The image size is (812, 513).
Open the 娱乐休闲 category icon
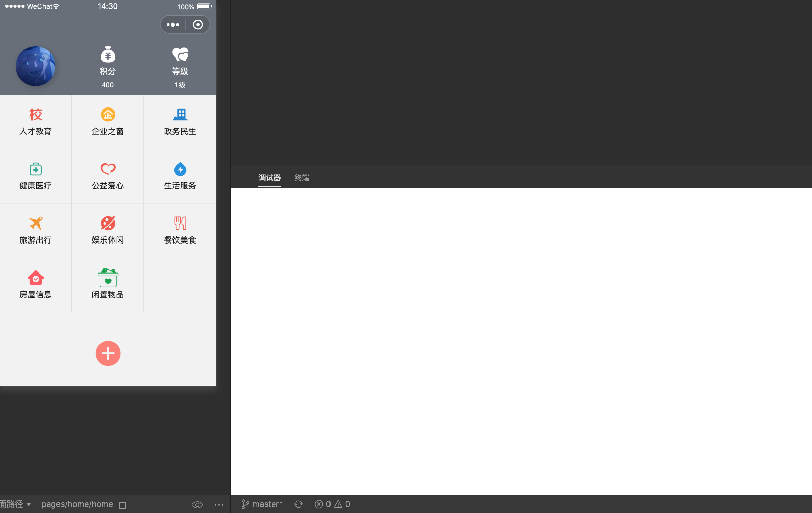point(108,224)
